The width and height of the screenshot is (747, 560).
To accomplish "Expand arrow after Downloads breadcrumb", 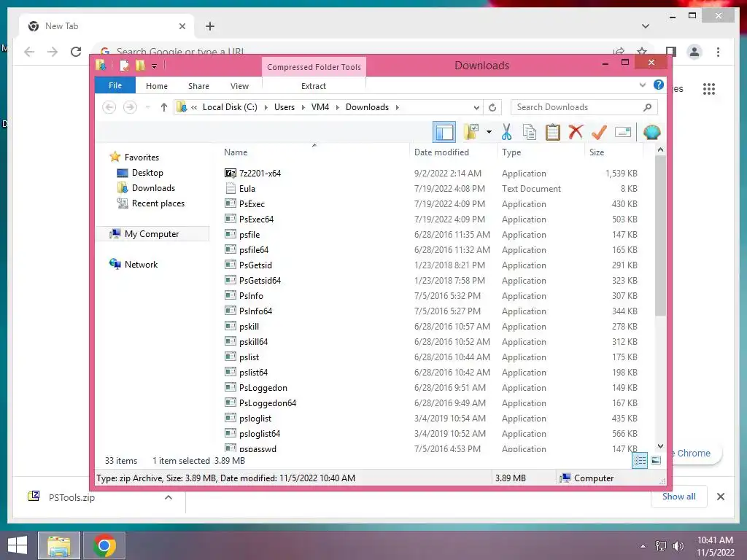I will 397,108.
